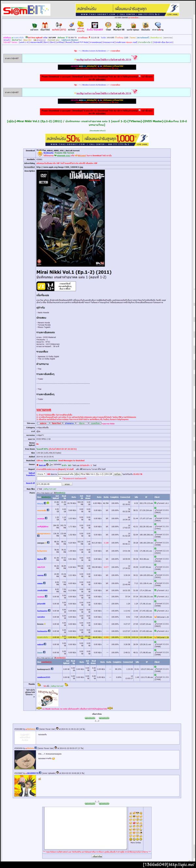Vote the fourth green rating button

pyautogui.click(x=82, y=423)
